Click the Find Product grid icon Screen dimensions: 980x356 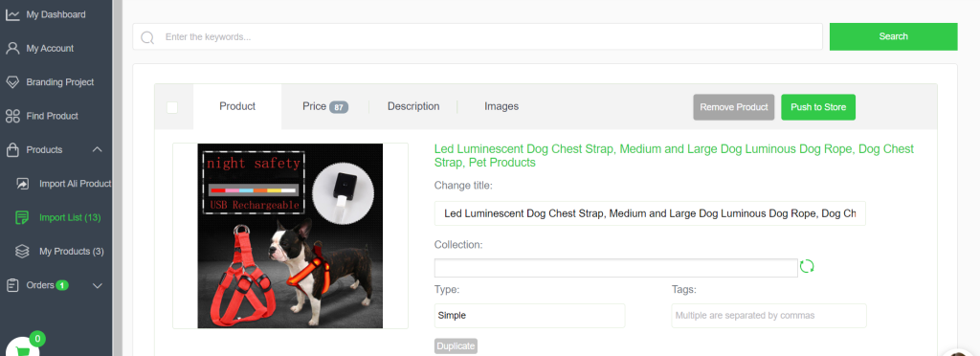12,116
